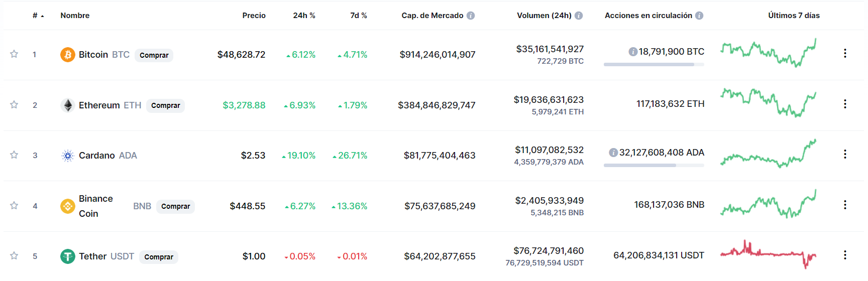This screenshot has height=281, width=868.
Task: Click Cardano 24h change 19.10%
Action: 299,156
